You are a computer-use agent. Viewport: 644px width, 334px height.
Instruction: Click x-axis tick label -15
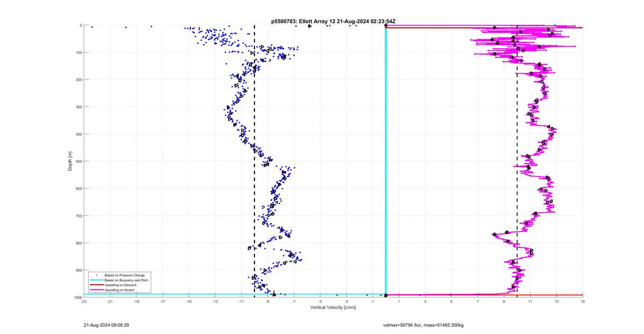click(x=189, y=301)
